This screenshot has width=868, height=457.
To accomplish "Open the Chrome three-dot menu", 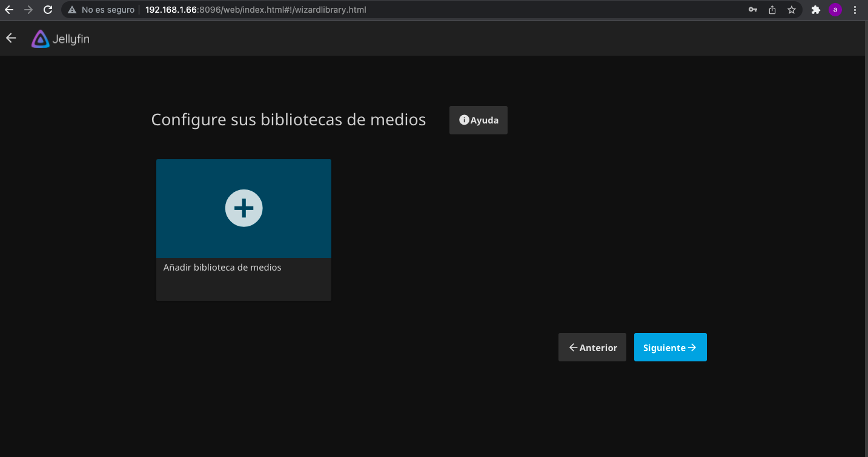I will [855, 10].
